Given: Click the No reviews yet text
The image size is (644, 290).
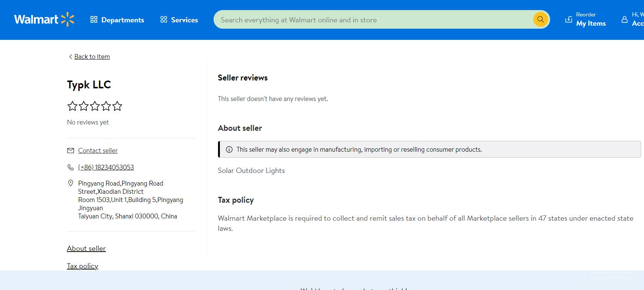Looking at the screenshot, I should click(x=88, y=122).
